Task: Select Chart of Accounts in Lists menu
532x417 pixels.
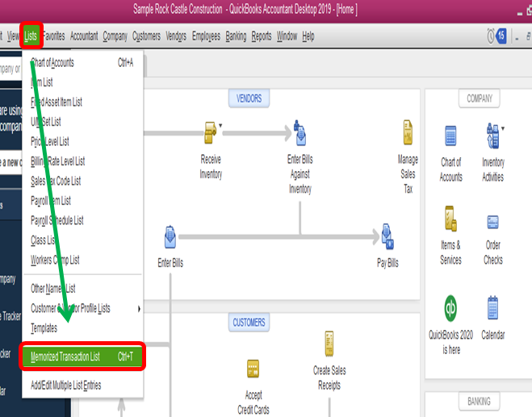Action: [x=82, y=63]
